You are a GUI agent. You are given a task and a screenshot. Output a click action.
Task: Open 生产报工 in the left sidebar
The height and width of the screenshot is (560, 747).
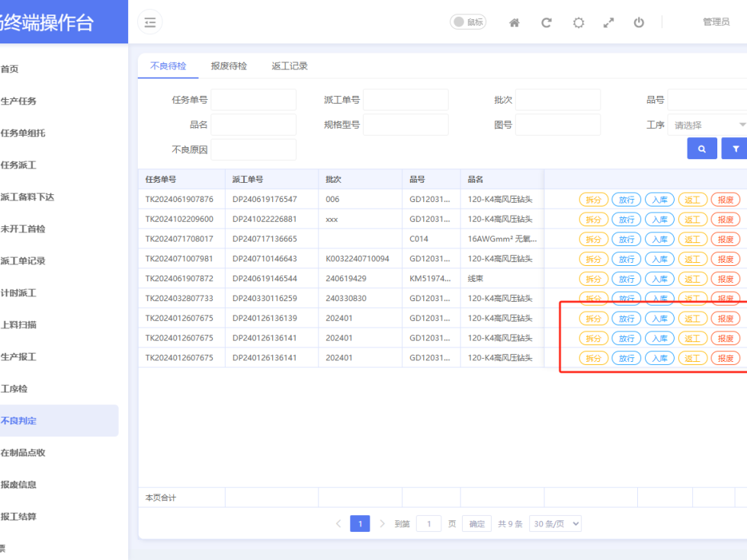(x=18, y=357)
